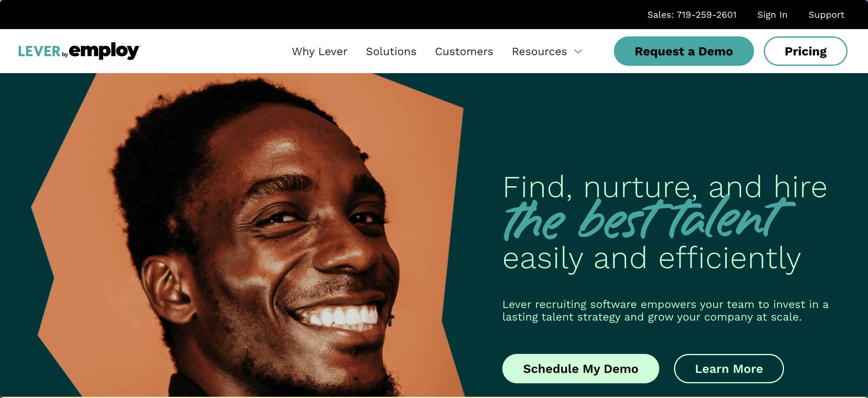
Task: Open the Resources menu
Action: coord(539,51)
